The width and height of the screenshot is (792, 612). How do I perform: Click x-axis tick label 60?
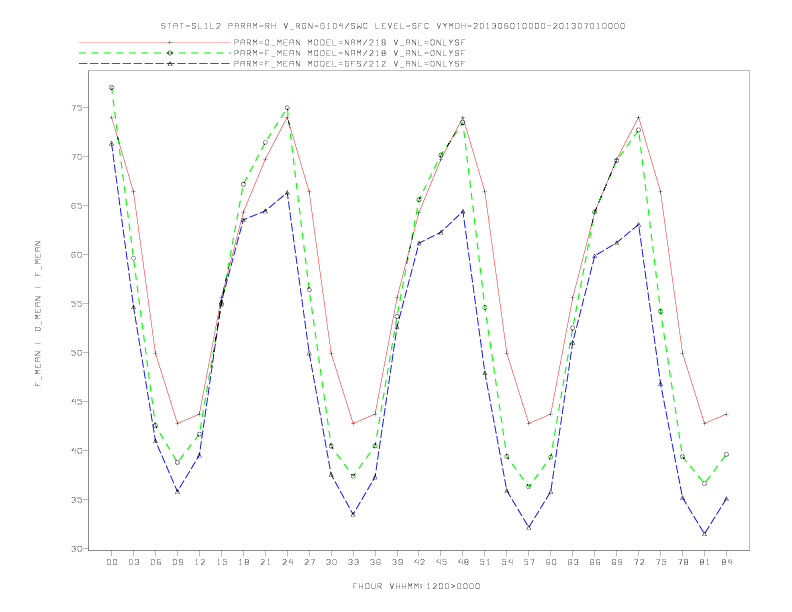coord(551,562)
